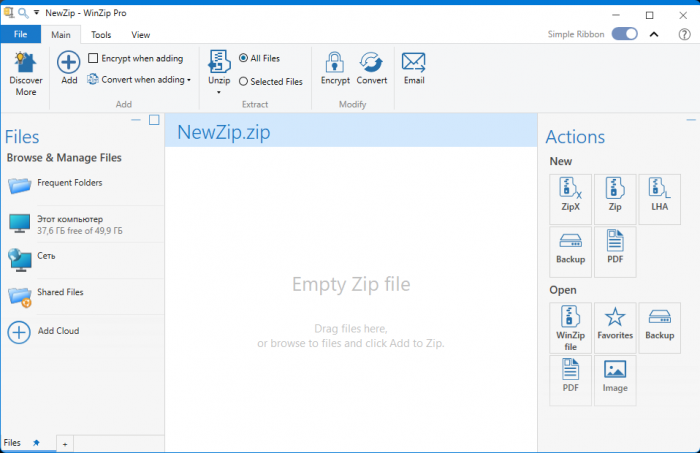The image size is (700, 453).
Task: Click Add Cloud in Files panel
Action: (x=57, y=331)
